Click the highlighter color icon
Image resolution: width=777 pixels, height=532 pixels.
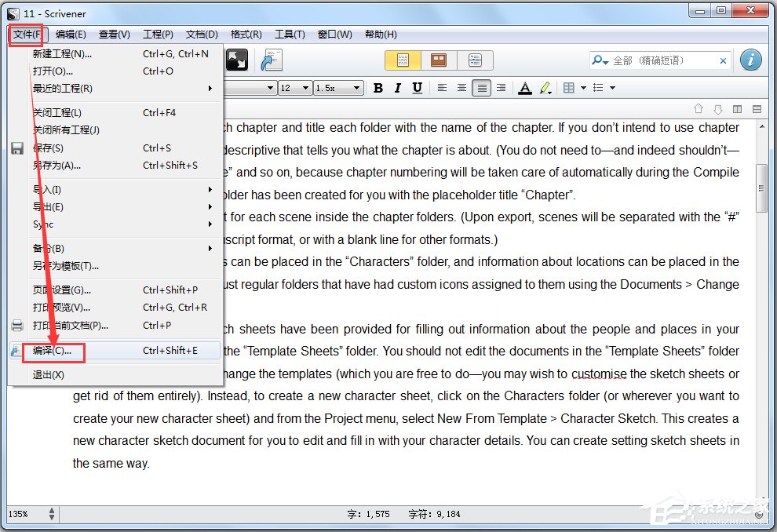pos(545,88)
